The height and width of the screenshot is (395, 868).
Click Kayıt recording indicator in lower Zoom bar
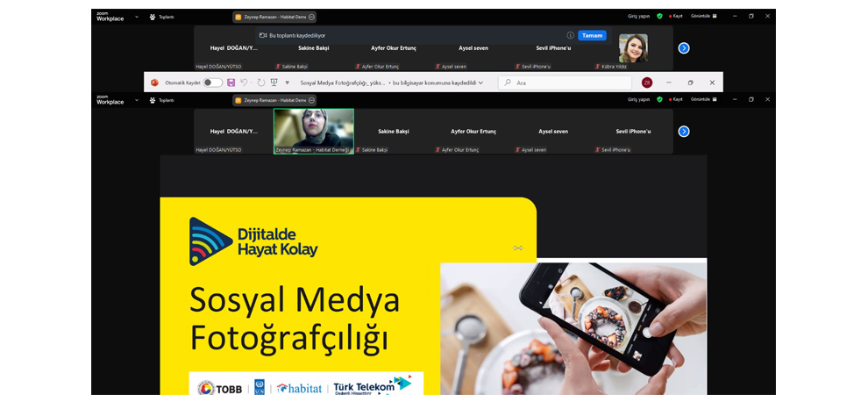click(x=676, y=100)
